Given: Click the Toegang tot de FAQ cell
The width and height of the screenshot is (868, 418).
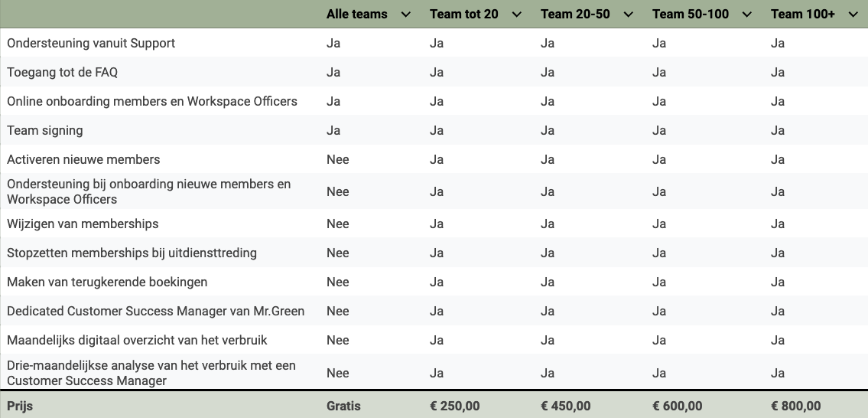Looking at the screenshot, I should (62, 73).
